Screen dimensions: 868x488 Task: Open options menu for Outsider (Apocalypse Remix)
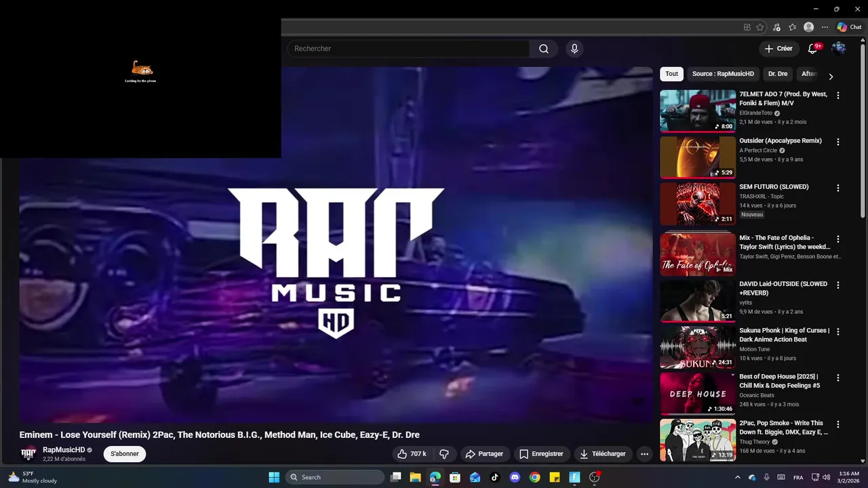pos(838,142)
